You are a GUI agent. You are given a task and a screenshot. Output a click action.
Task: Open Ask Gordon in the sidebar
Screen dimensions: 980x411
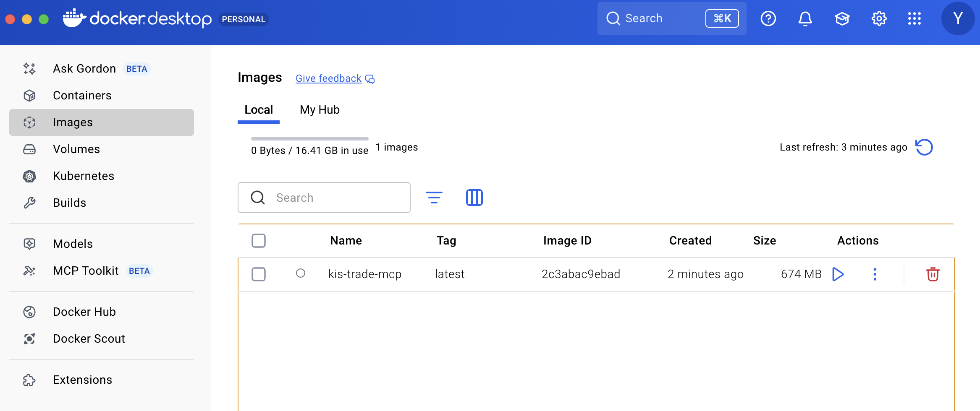84,69
